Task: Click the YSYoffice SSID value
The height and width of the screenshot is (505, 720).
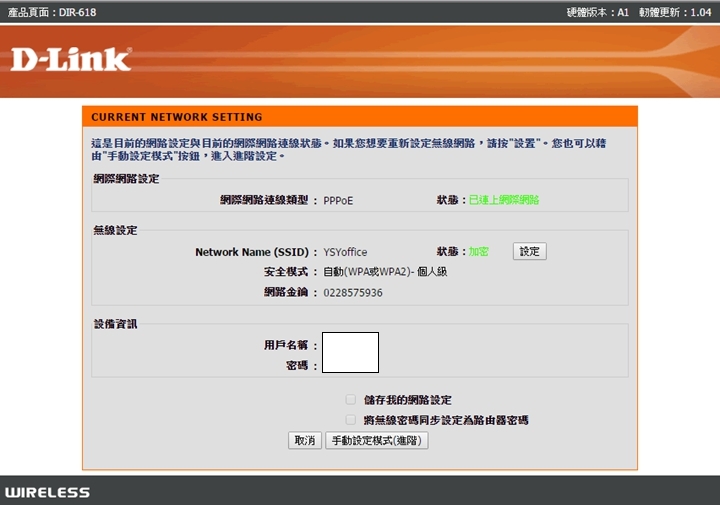Action: (x=345, y=252)
